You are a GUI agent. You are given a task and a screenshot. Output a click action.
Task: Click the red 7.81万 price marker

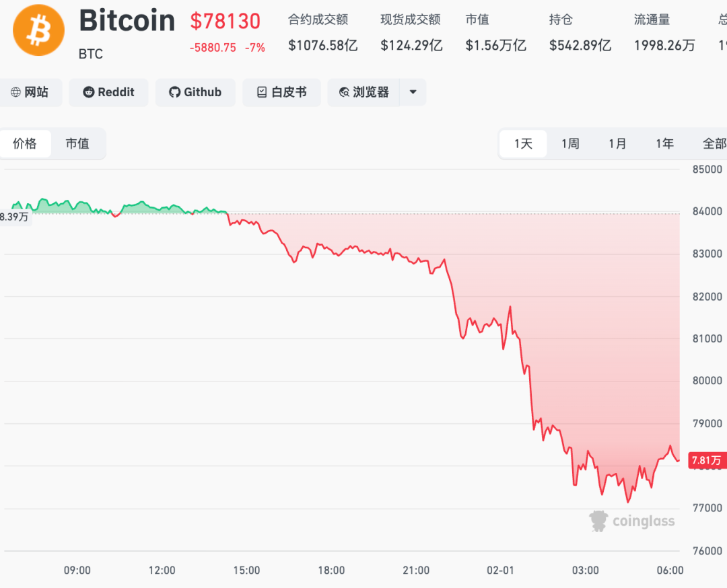click(x=707, y=461)
